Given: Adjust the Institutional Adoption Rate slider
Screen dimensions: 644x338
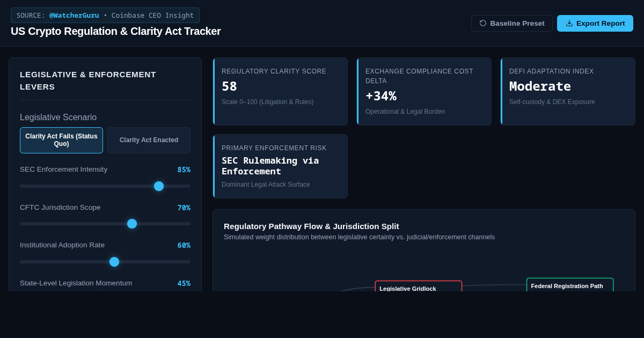Looking at the screenshot, I should [x=105, y=262].
